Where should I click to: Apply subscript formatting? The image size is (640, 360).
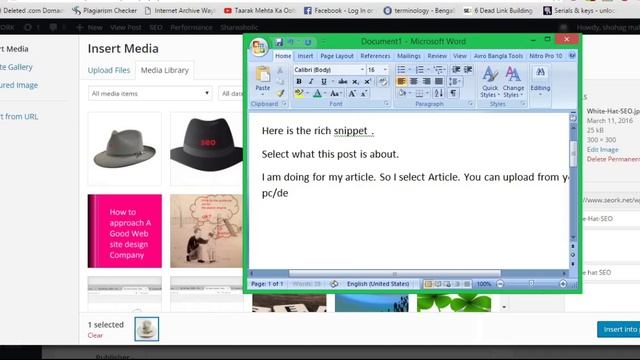click(356, 82)
